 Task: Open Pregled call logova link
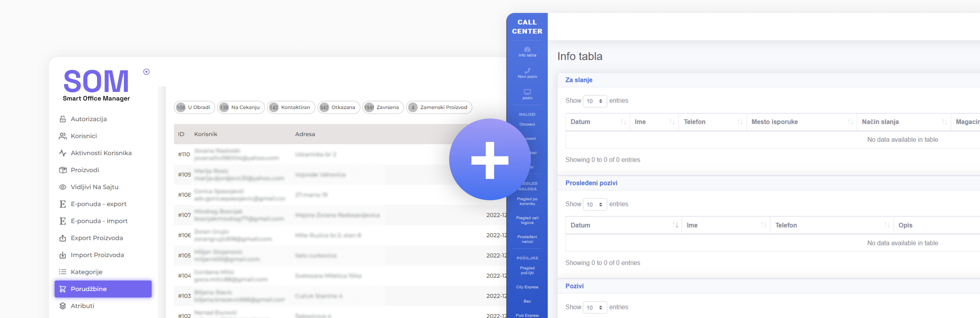[x=527, y=220]
